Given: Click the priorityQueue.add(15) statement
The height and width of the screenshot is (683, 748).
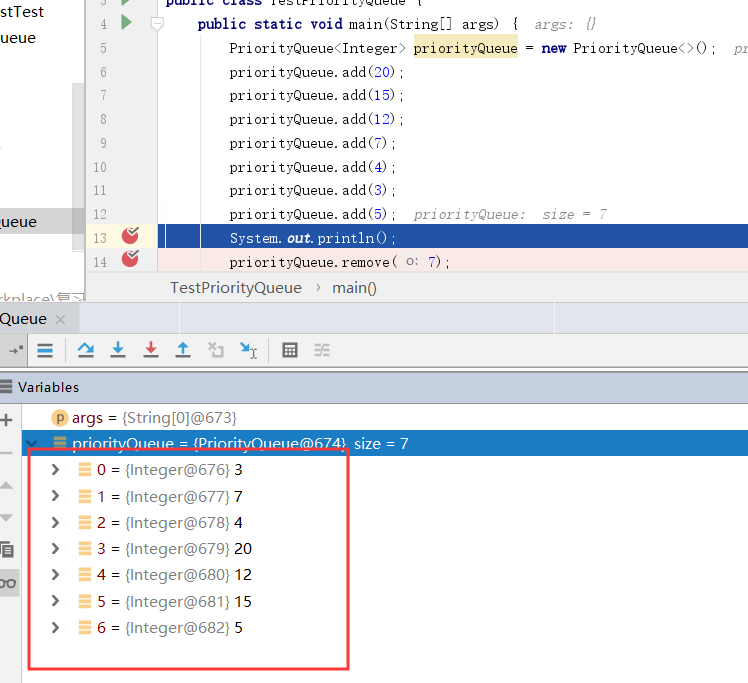Looking at the screenshot, I should click(316, 95).
